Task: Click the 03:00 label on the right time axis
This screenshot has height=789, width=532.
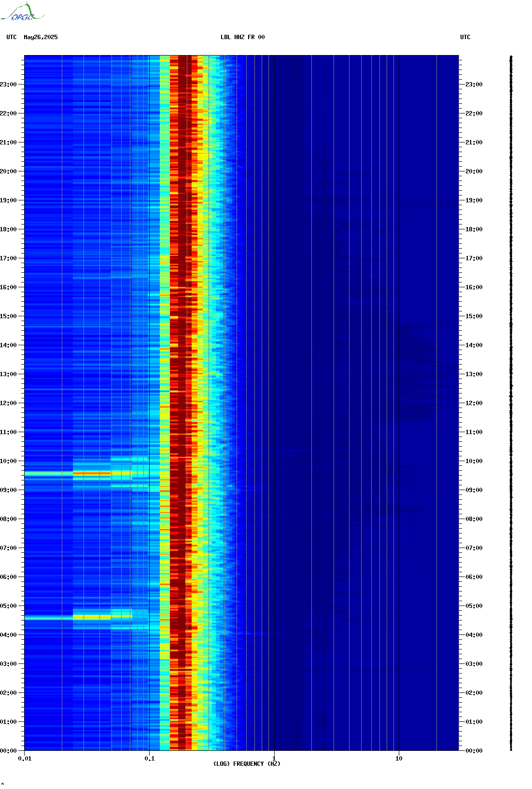Action: [474, 664]
